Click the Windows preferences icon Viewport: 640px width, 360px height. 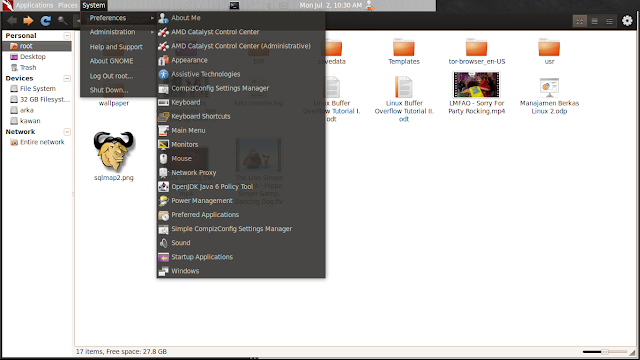(163, 271)
